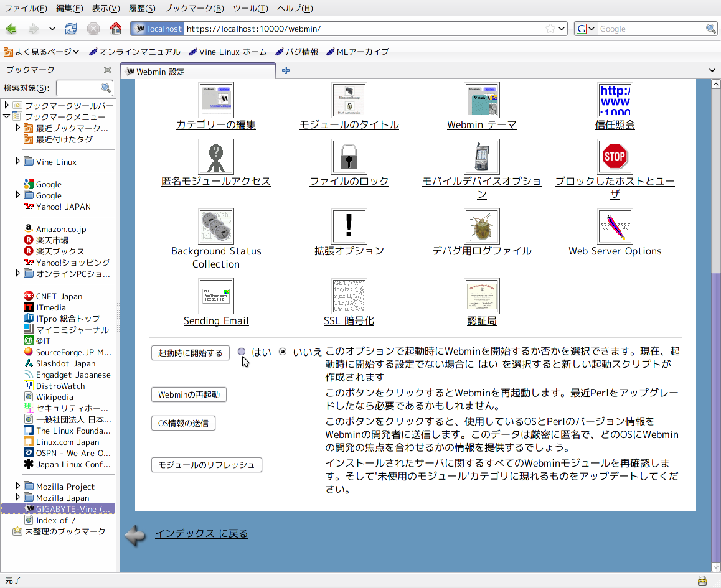The height and width of the screenshot is (588, 721).
Task: Go back with the green arrow button
Action: click(11, 29)
